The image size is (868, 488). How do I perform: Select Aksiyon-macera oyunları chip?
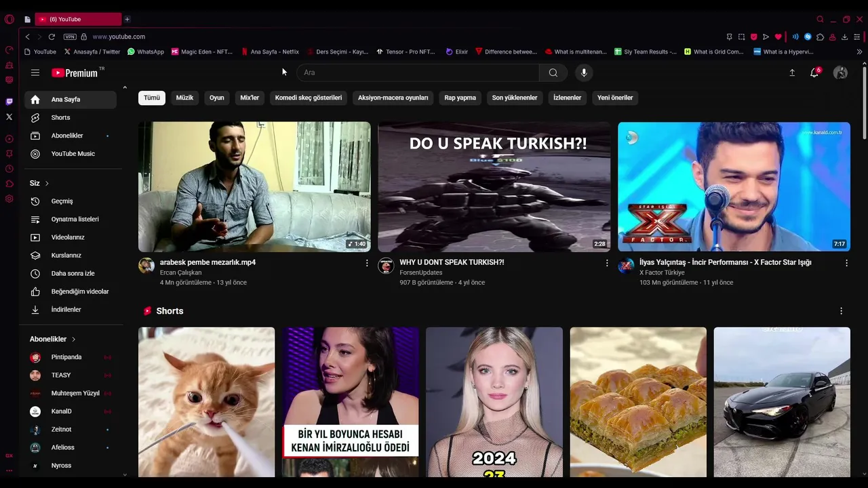(393, 98)
